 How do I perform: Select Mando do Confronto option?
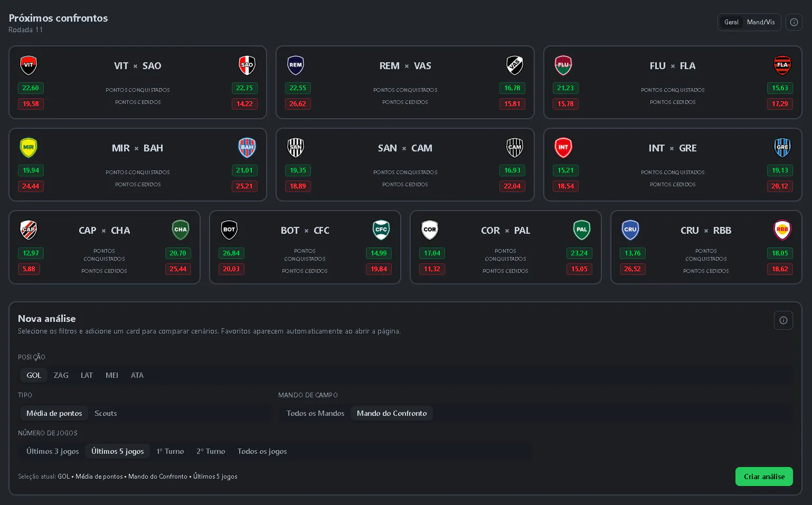pos(392,413)
